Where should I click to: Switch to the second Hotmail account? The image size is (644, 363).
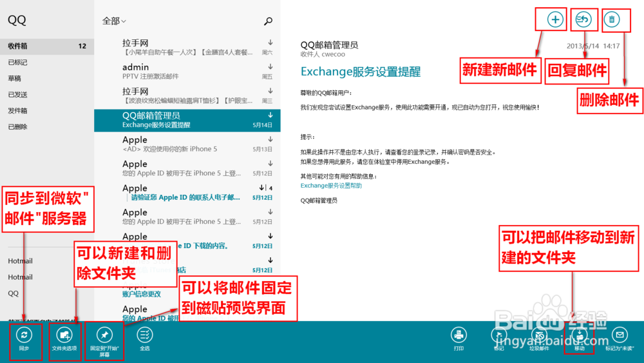pyautogui.click(x=20, y=277)
